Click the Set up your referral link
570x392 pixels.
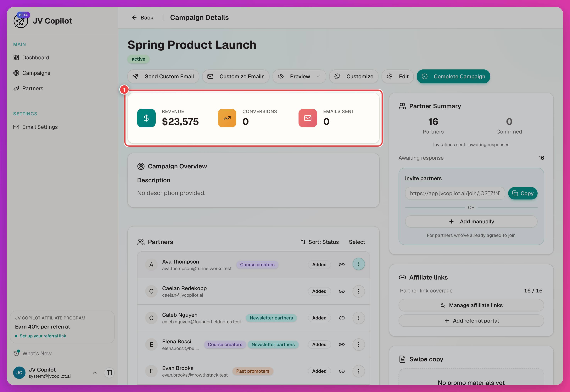tap(43, 336)
